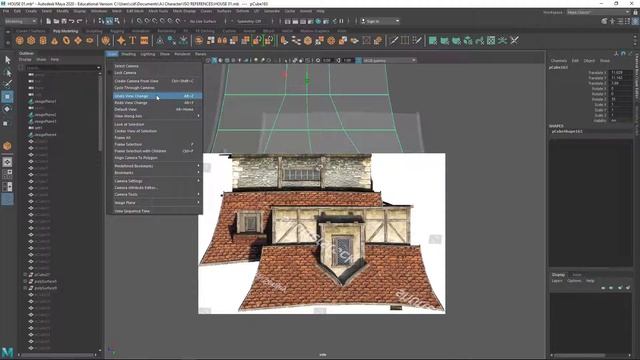Image resolution: width=640 pixels, height=360 pixels.
Task: Switch to the Sculpting shelf tab
Action: point(94,31)
